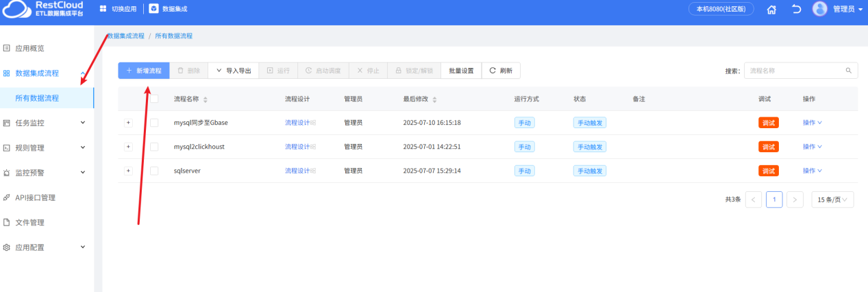Click the RestCloud logo

(44, 9)
